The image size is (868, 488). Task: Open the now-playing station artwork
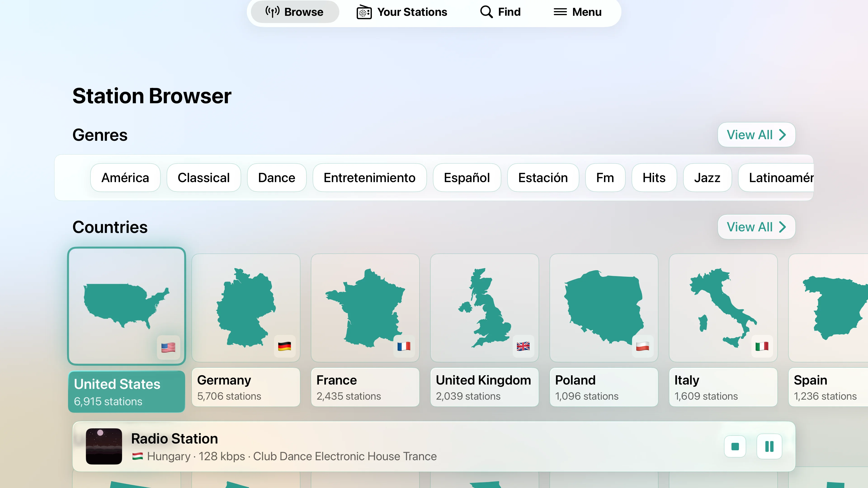[104, 446]
